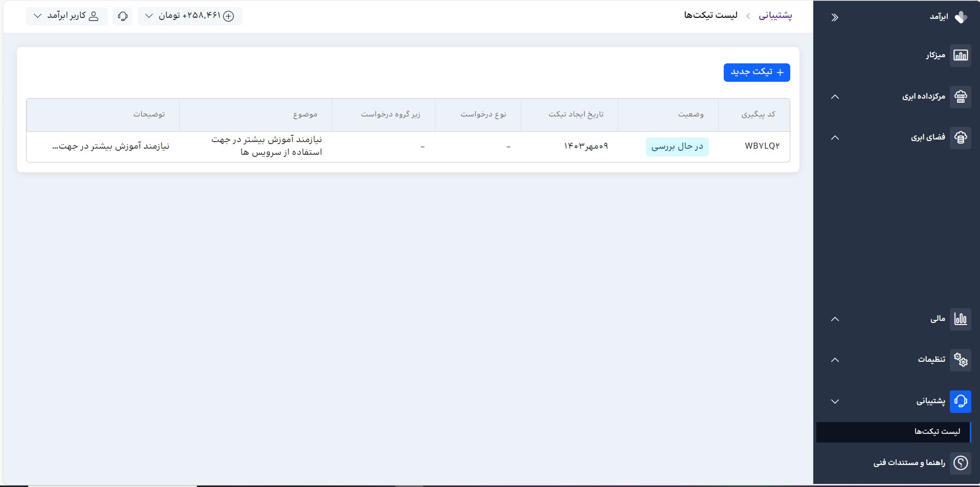Expand the مالی menu chevron
The height and width of the screenshot is (487, 980).
click(x=835, y=319)
